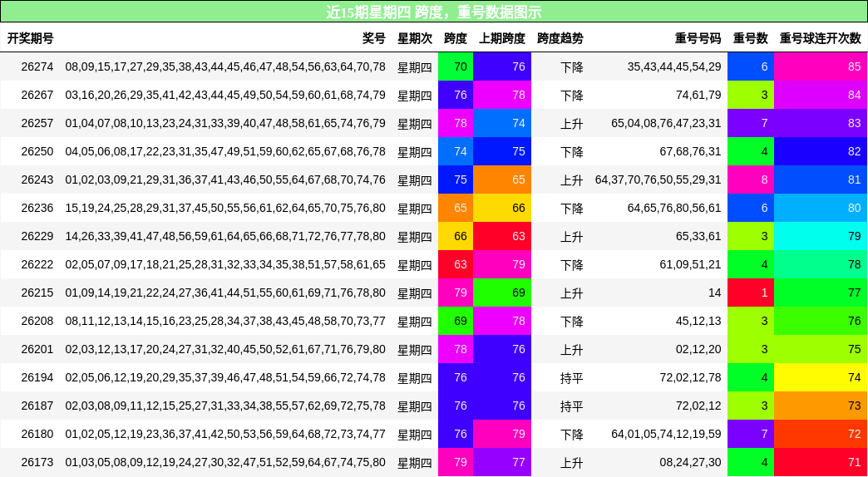Image resolution: width=868 pixels, height=477 pixels.
Task: Select draw period 26257
Action: [37, 123]
